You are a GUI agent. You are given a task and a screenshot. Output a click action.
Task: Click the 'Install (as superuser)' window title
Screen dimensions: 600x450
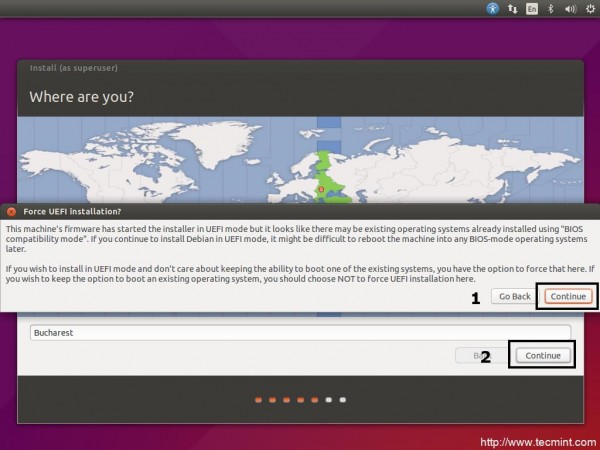pyautogui.click(x=73, y=68)
